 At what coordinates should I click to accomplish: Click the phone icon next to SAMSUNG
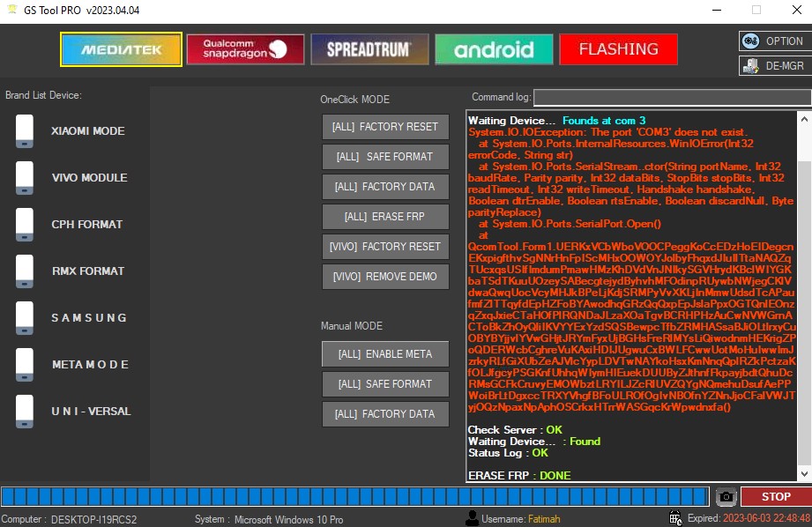tap(25, 317)
